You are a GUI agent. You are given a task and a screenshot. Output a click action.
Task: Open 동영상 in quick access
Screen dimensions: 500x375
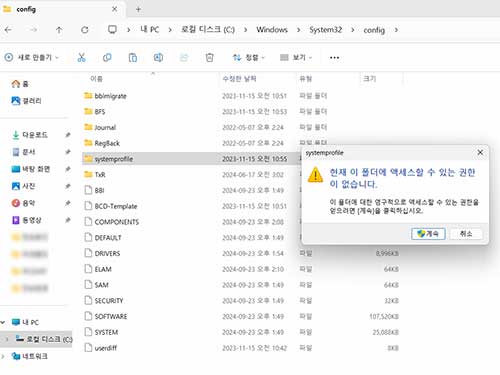[x=27, y=220]
